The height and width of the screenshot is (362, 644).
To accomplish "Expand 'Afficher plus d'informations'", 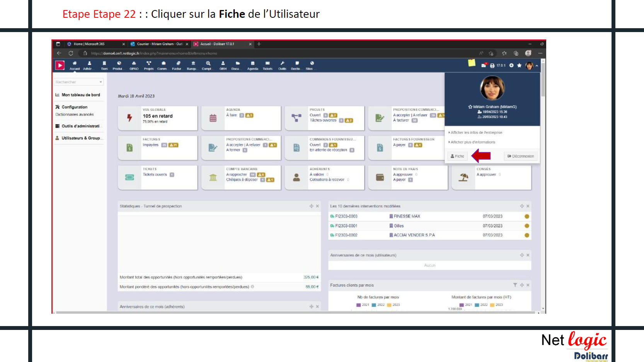I will 473,142.
